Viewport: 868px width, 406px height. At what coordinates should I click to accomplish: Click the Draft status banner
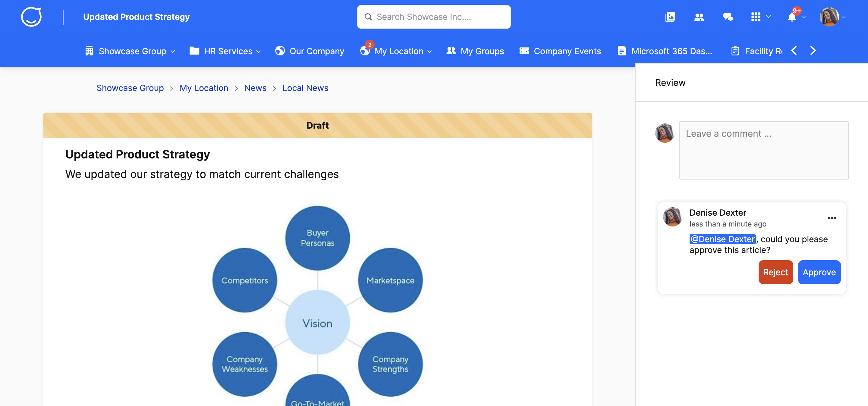click(x=317, y=126)
